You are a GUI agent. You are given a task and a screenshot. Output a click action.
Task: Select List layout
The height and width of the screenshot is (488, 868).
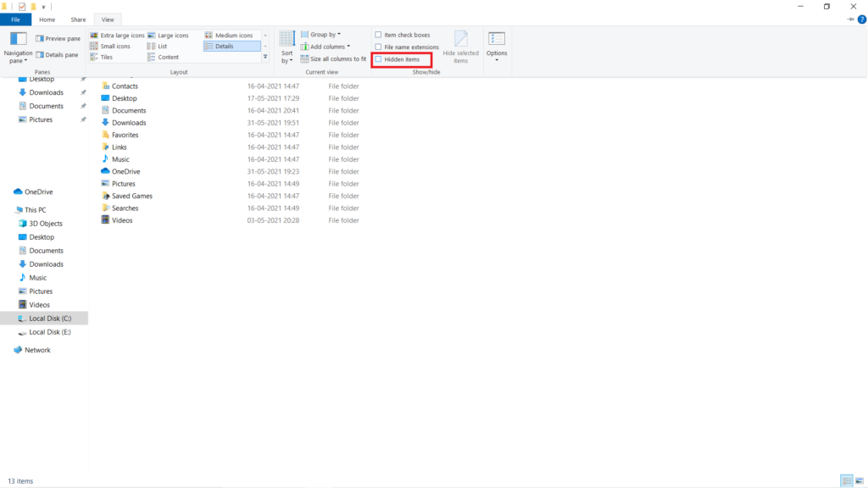tap(158, 47)
